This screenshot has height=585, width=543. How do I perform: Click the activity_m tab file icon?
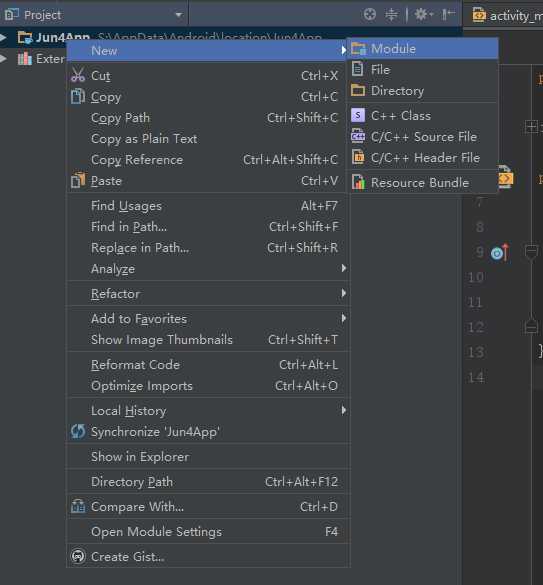point(479,15)
